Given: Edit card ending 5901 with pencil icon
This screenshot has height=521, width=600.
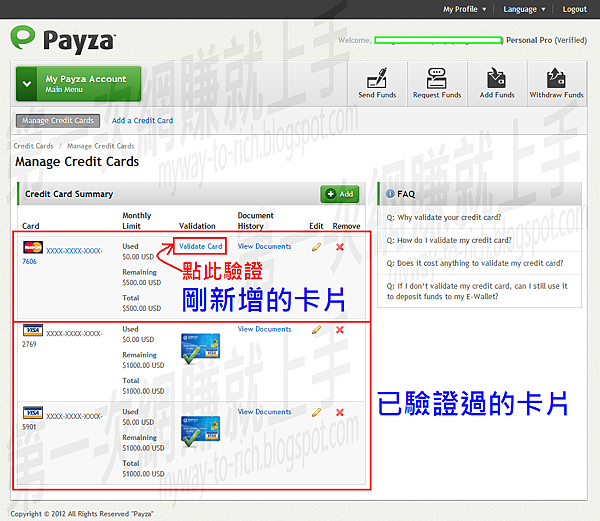Looking at the screenshot, I should point(316,412).
